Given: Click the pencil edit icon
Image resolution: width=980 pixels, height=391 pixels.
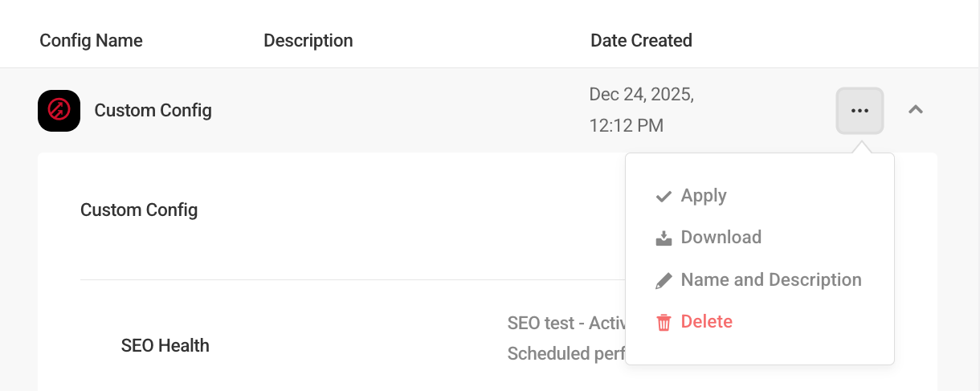Looking at the screenshot, I should coord(664,281).
